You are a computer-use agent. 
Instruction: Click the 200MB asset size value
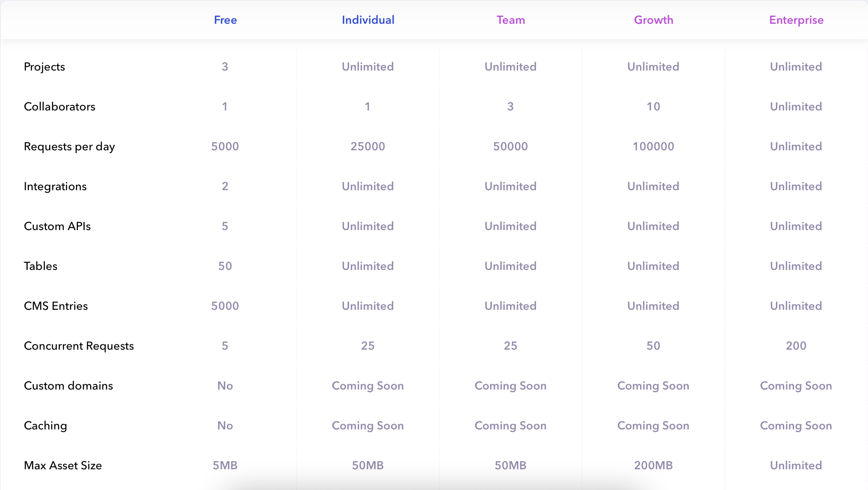(x=653, y=465)
